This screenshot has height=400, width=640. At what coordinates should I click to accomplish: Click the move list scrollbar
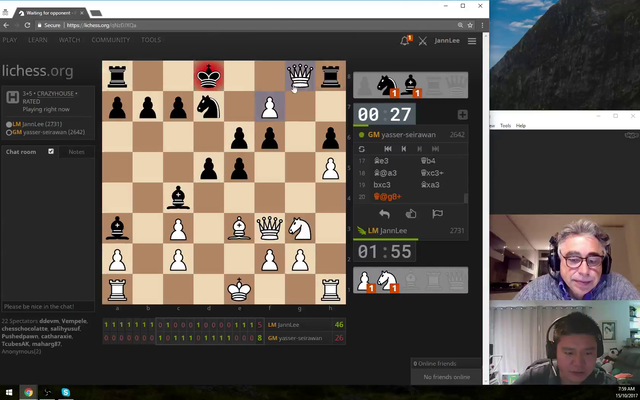pos(466,198)
